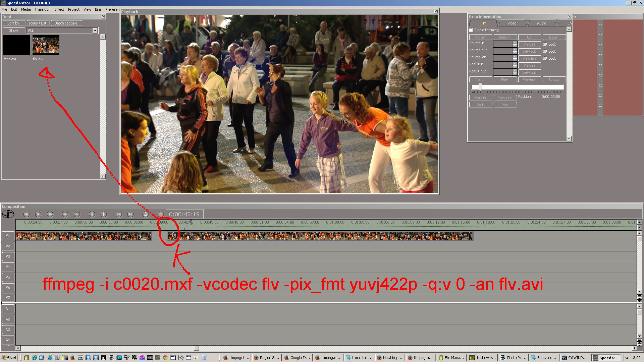Click the rewind button in Composition toolbar

[26, 214]
